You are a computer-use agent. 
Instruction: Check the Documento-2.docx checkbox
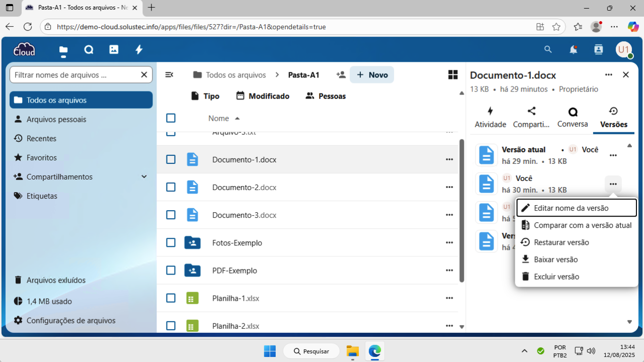coord(171,187)
